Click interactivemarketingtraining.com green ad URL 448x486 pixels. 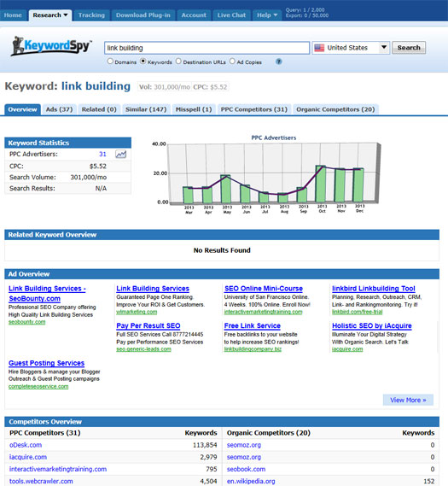pyautogui.click(x=263, y=312)
